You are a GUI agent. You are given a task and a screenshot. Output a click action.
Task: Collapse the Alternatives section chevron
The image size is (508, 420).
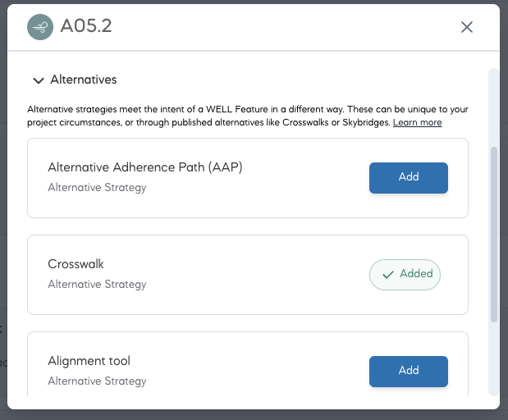point(39,80)
